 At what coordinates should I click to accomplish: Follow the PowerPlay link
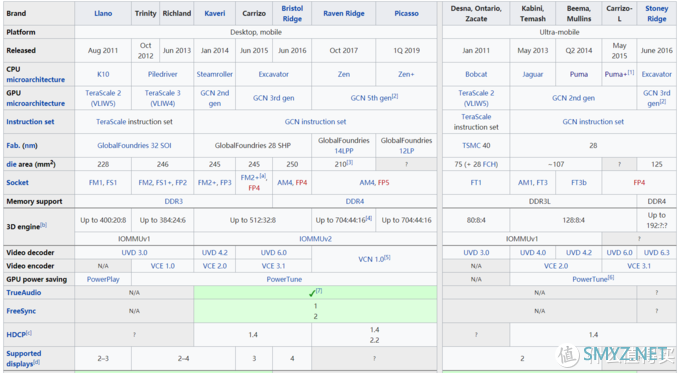(x=103, y=279)
